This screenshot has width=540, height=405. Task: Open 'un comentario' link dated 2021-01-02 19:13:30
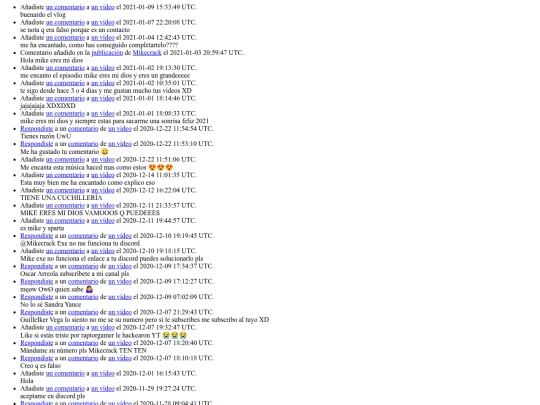tap(65, 68)
